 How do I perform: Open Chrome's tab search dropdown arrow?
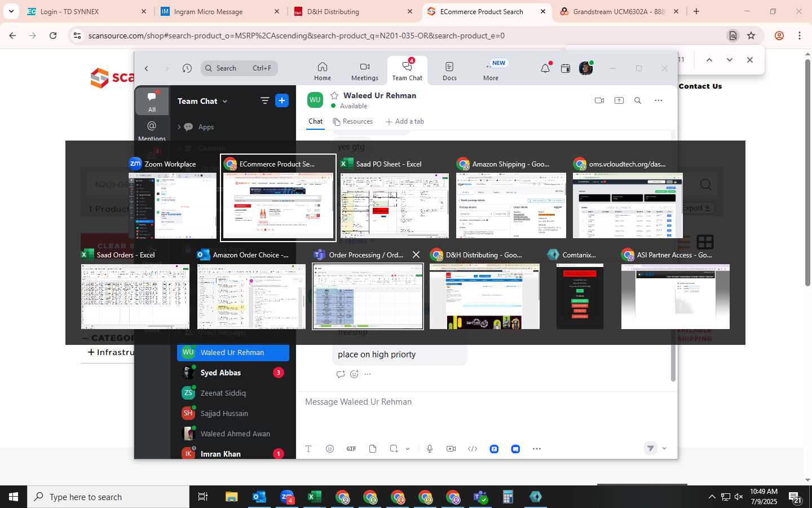click(11, 11)
